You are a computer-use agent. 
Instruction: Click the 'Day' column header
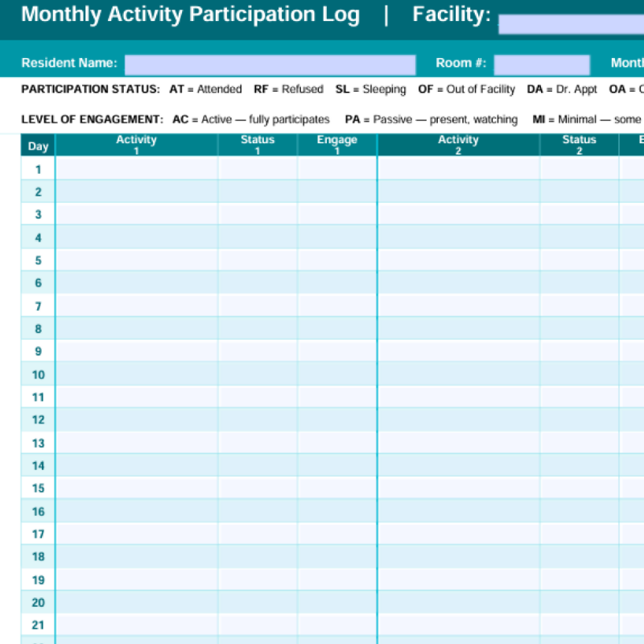pyautogui.click(x=38, y=145)
